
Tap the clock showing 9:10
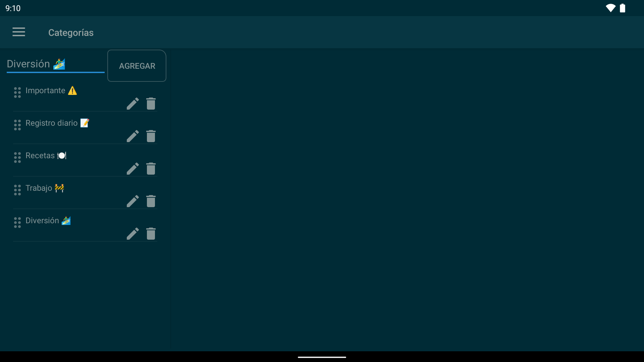[x=13, y=8]
